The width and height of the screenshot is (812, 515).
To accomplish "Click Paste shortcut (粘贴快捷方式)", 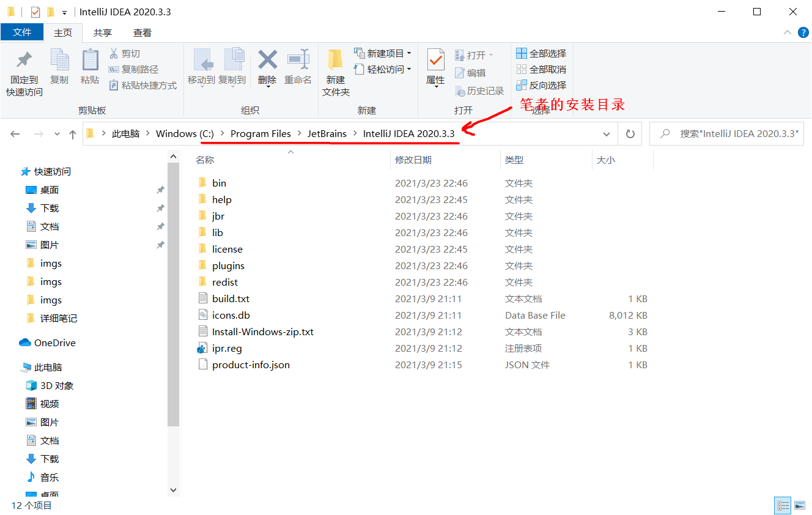I will pos(143,85).
